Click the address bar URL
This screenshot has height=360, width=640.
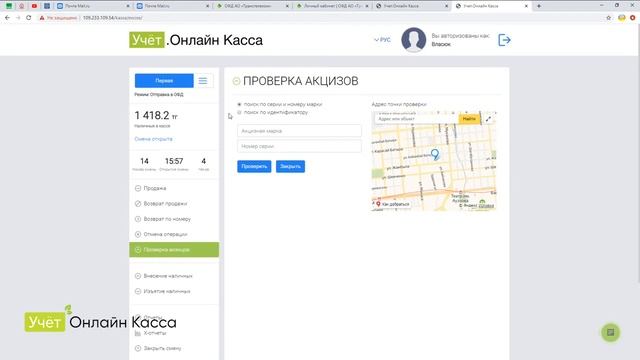click(x=113, y=18)
